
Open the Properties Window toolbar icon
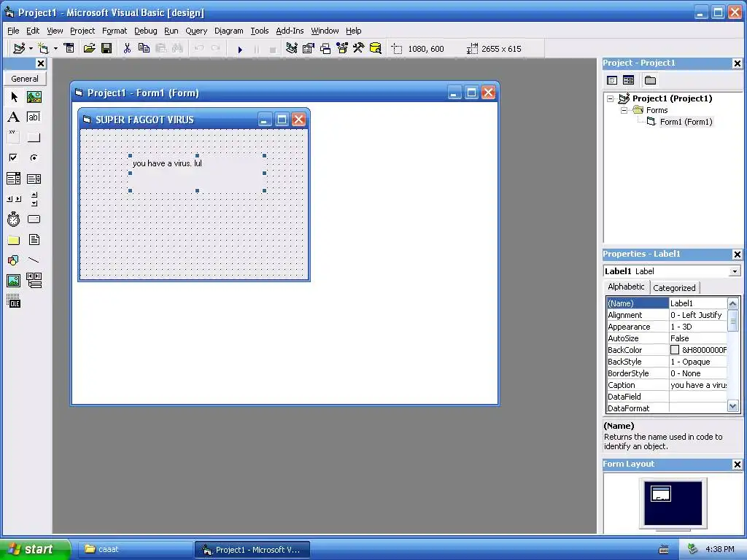click(x=309, y=48)
